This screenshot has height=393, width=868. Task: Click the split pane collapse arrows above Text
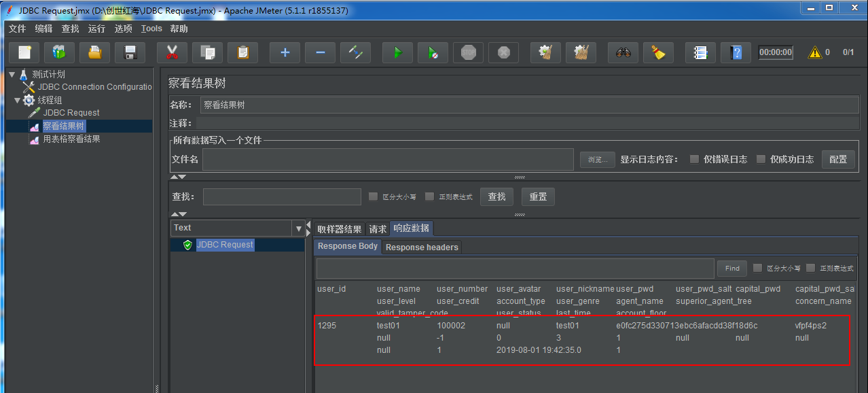click(178, 214)
